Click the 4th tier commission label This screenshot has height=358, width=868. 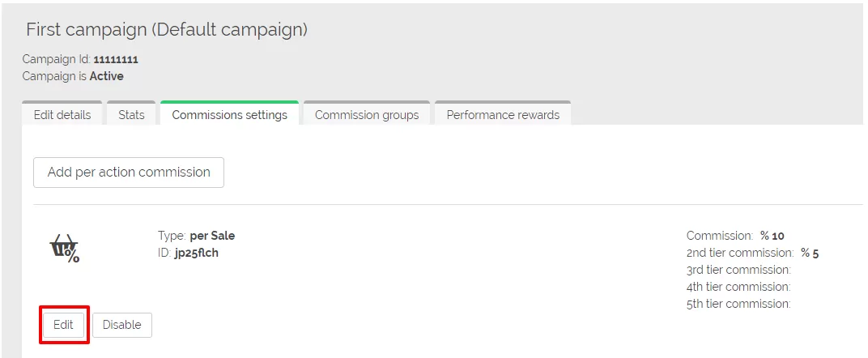click(x=738, y=287)
